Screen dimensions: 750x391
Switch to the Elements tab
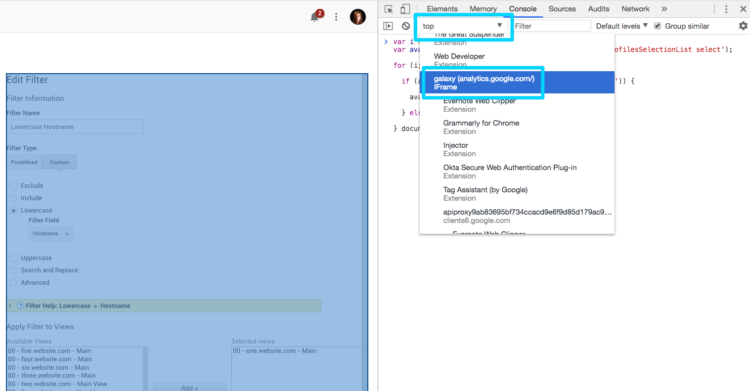click(442, 9)
